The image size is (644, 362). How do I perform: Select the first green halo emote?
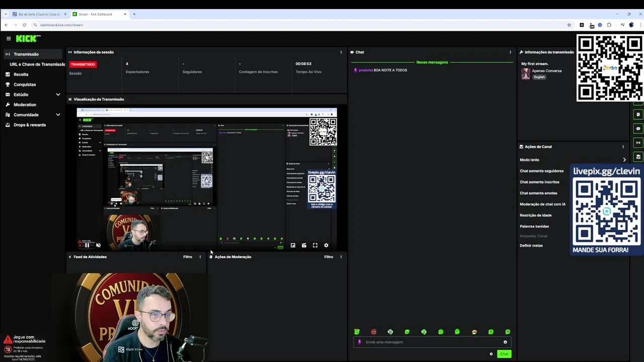pos(357,332)
